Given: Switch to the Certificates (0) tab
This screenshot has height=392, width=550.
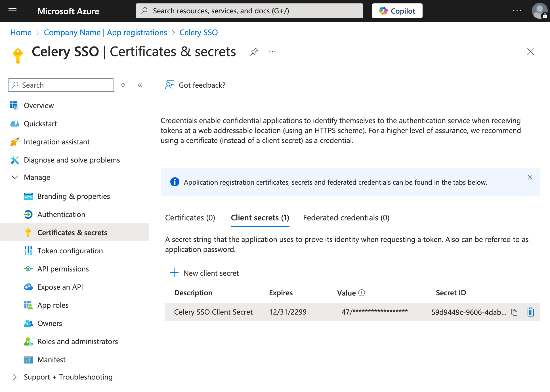Looking at the screenshot, I should tap(190, 218).
